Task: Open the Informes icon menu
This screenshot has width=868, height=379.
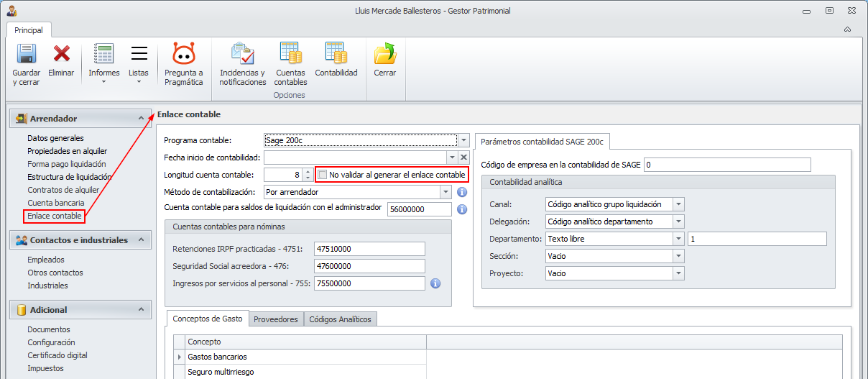Action: (x=104, y=55)
